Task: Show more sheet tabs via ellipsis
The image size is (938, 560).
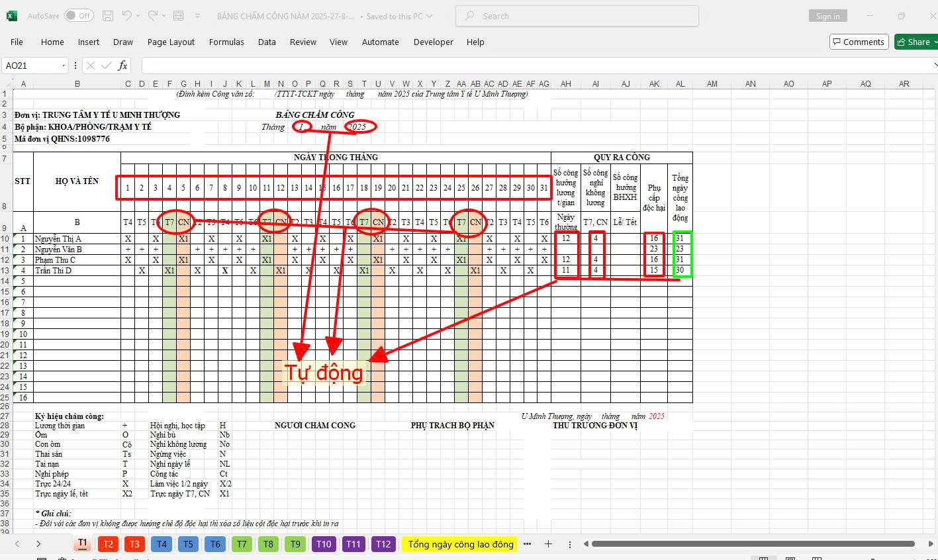Action: (x=527, y=544)
